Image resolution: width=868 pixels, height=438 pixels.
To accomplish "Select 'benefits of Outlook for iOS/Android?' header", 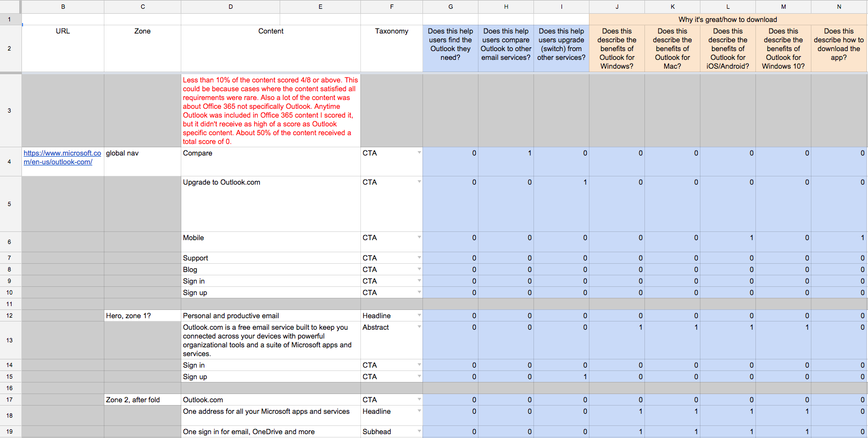I will pyautogui.click(x=728, y=48).
